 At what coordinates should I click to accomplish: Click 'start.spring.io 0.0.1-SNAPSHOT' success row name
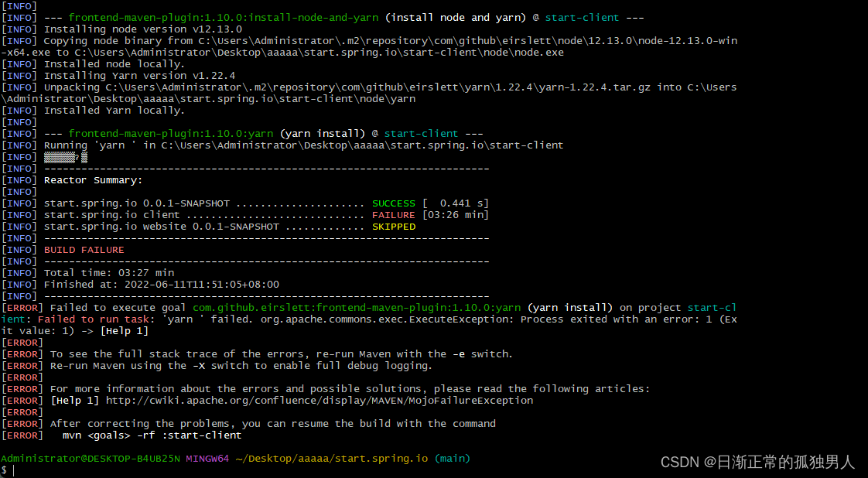(137, 203)
